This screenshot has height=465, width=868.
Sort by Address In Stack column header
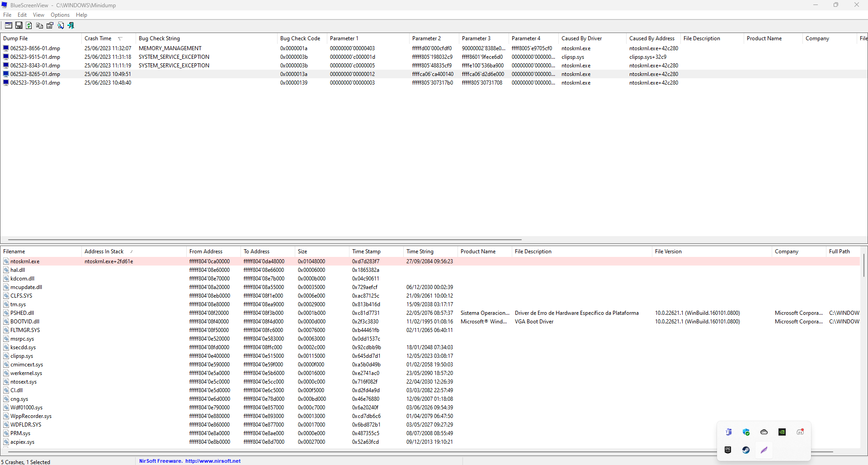tap(134, 251)
